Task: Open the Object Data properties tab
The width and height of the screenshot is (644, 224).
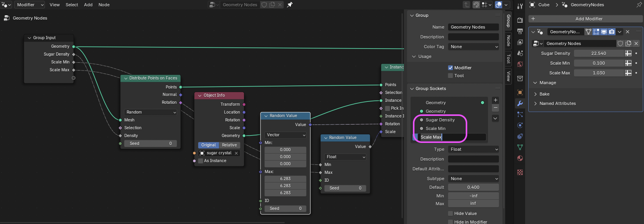Action: click(520, 147)
